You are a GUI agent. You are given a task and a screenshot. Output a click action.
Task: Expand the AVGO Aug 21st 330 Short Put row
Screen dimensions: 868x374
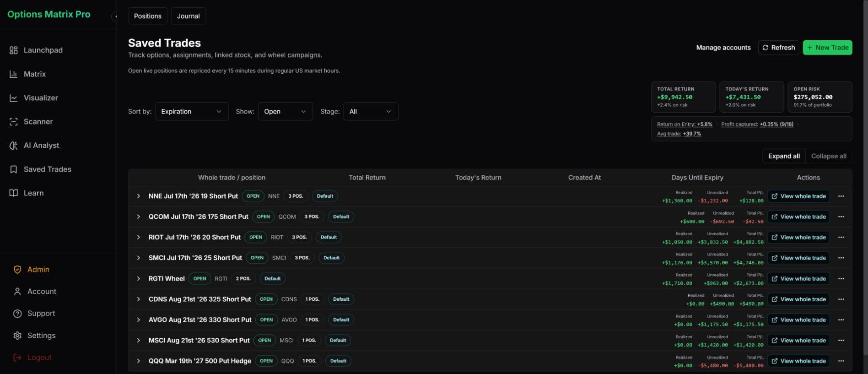[x=138, y=320]
